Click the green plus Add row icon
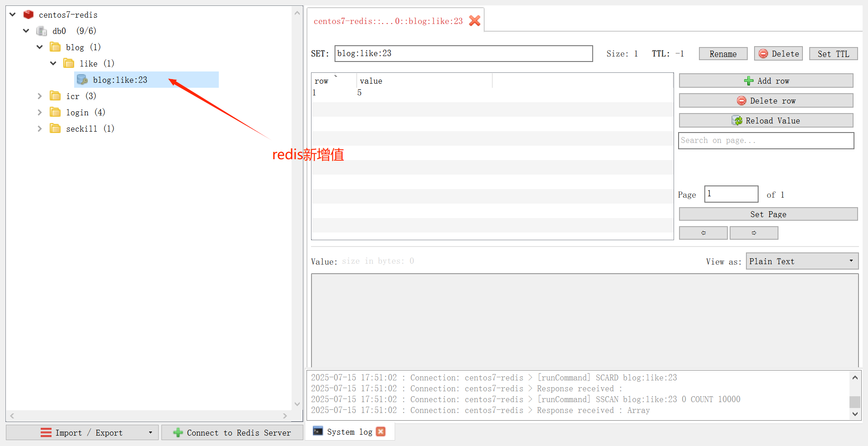 click(749, 81)
